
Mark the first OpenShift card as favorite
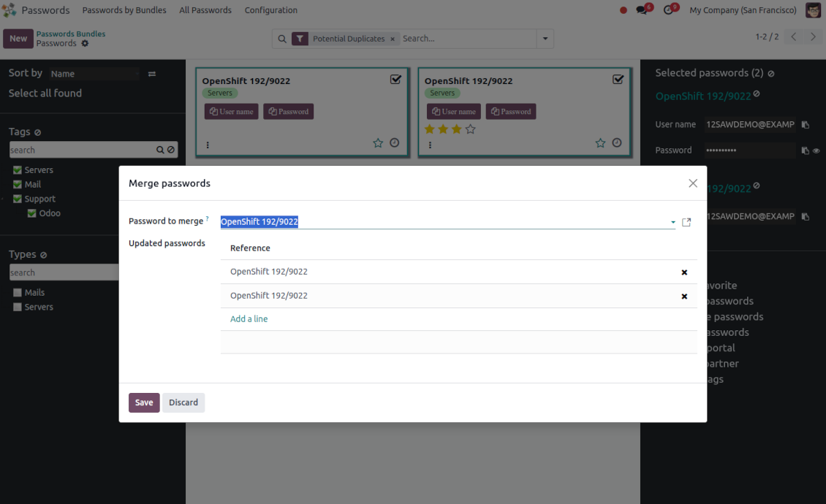(378, 142)
